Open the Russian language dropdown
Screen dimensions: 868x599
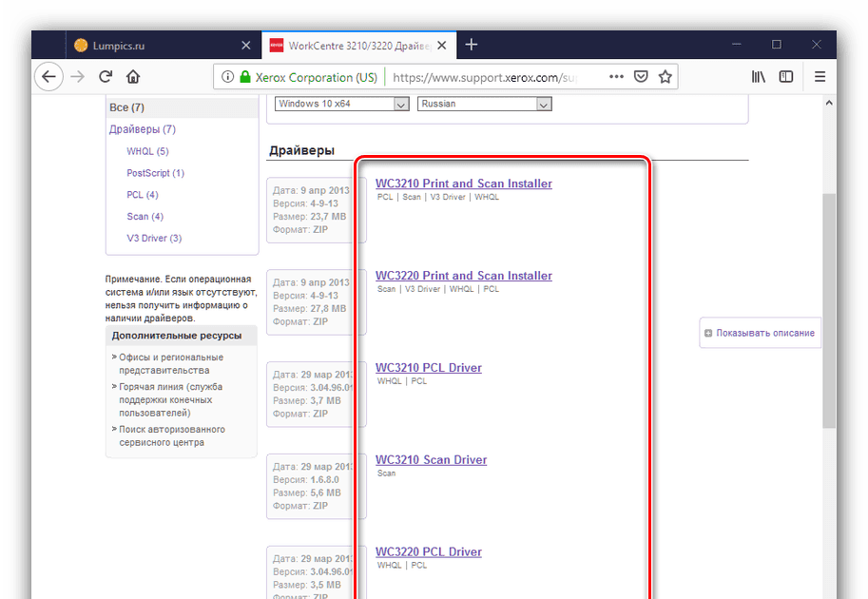[484, 104]
